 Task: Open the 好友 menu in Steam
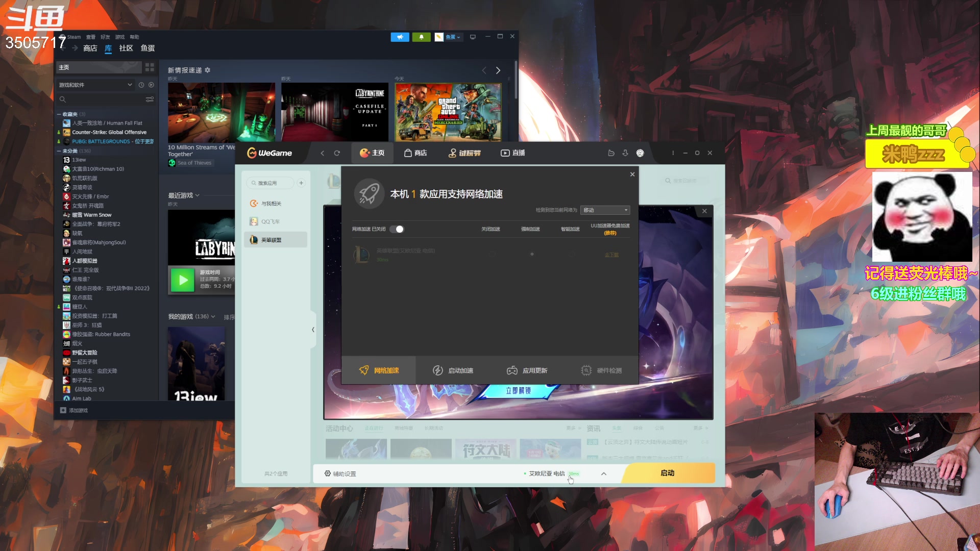[x=105, y=37]
